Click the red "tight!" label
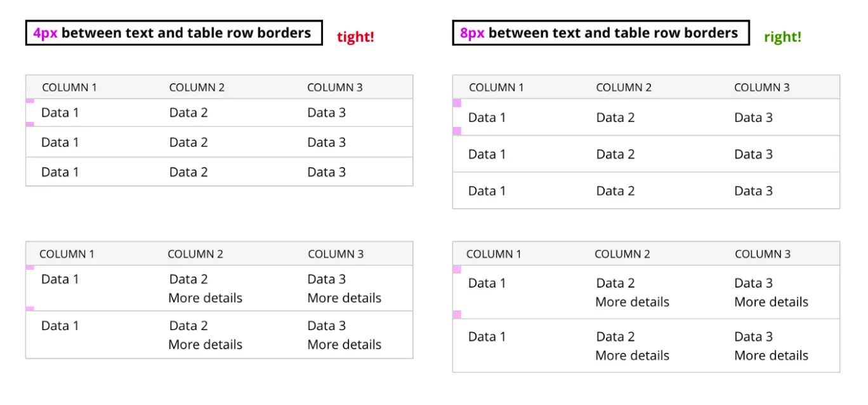Viewport: 868px width, 405px height. (x=355, y=37)
